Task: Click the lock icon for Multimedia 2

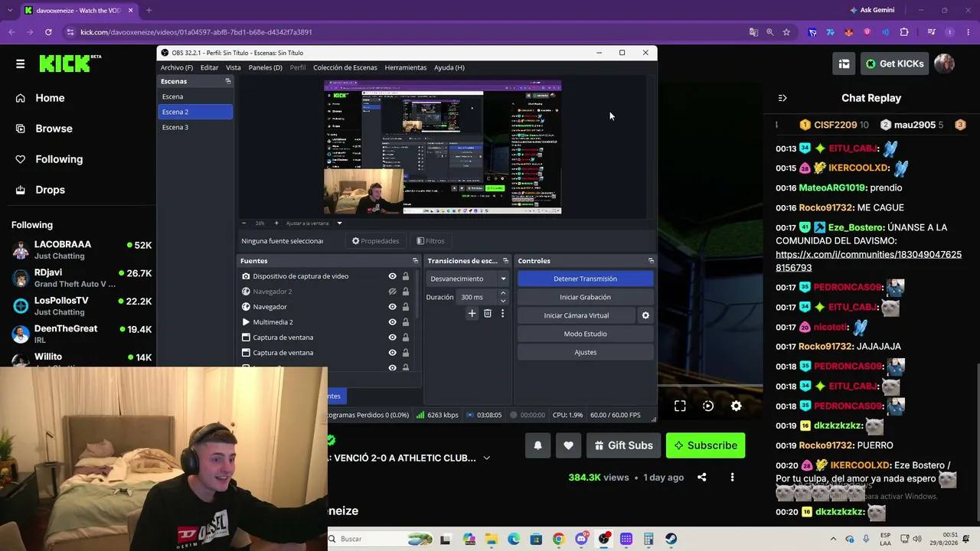Action: click(405, 322)
